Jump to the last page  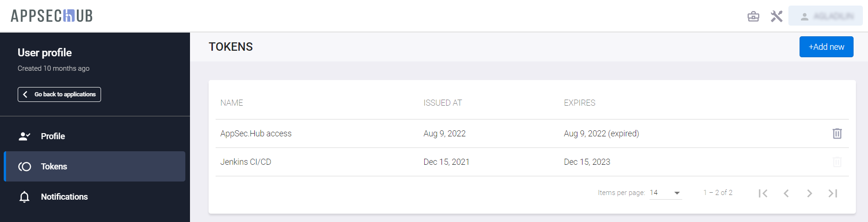coord(833,193)
